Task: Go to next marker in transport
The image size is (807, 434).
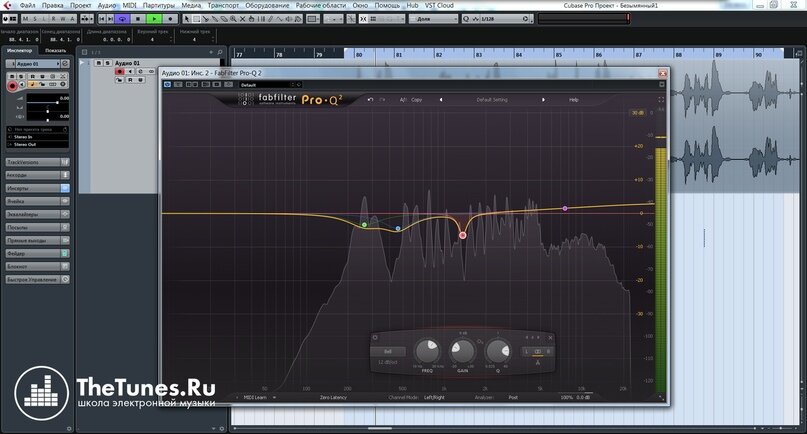Action: 110,19
